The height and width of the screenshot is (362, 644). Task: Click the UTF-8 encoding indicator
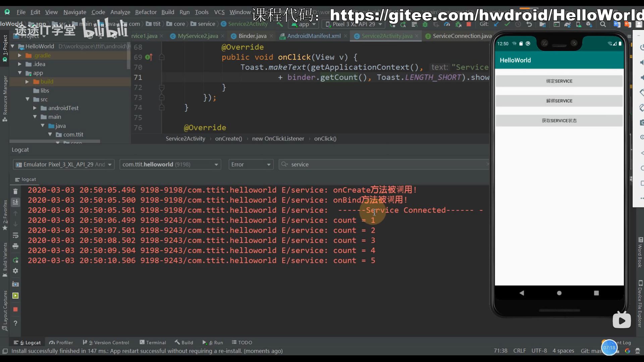(x=539, y=351)
